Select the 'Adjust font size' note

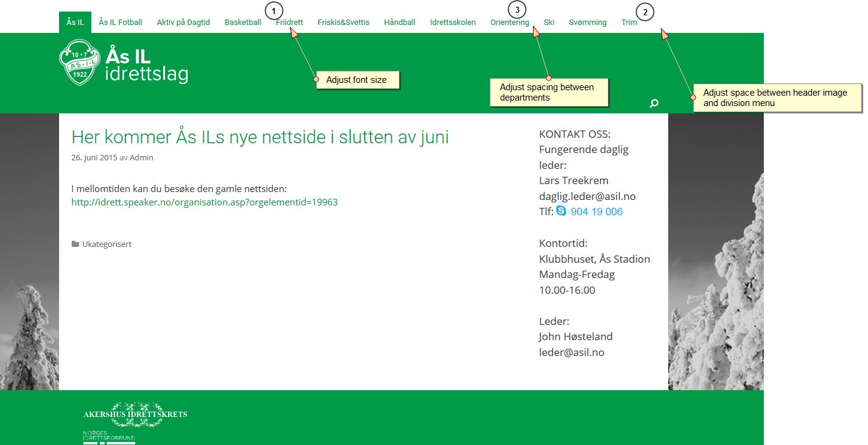pyautogui.click(x=357, y=80)
